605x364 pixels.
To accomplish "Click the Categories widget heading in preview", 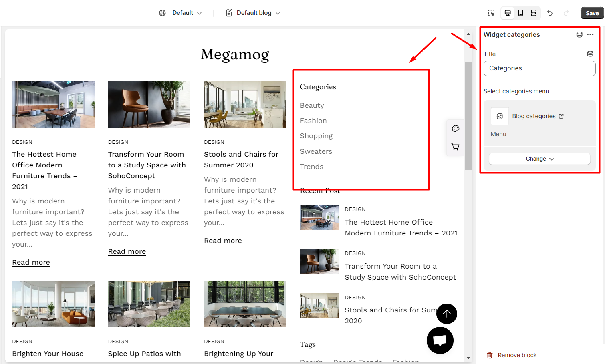I will pyautogui.click(x=318, y=87).
